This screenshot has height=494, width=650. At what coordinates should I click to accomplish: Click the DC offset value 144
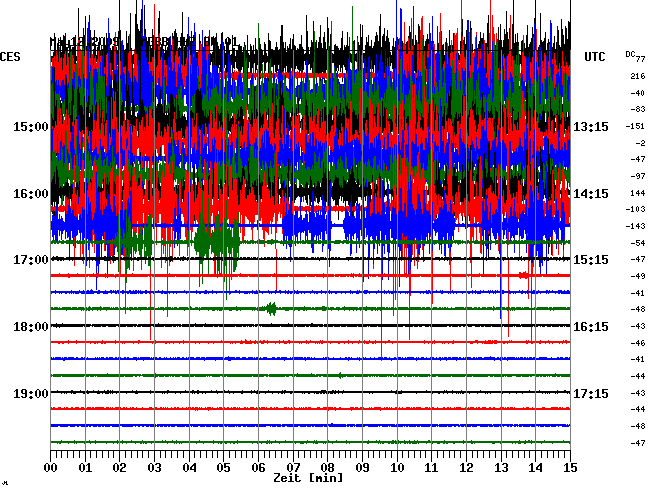pyautogui.click(x=638, y=193)
